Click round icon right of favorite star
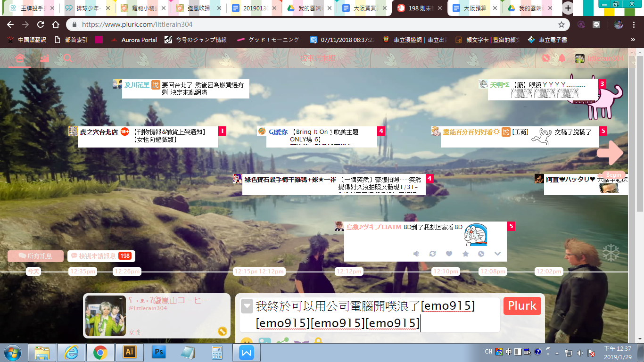 click(x=481, y=254)
